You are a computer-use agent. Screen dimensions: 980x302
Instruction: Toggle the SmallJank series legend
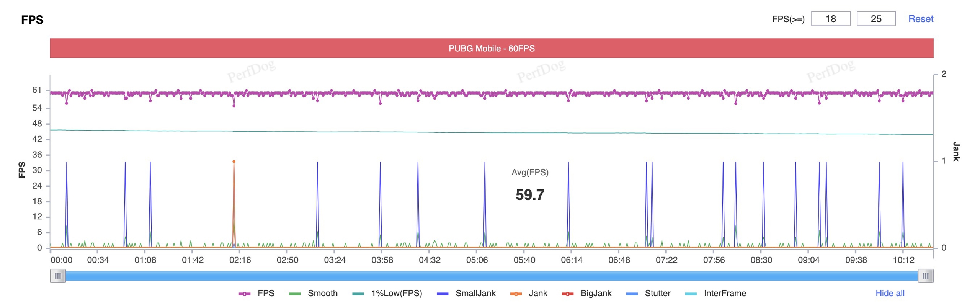point(466,293)
